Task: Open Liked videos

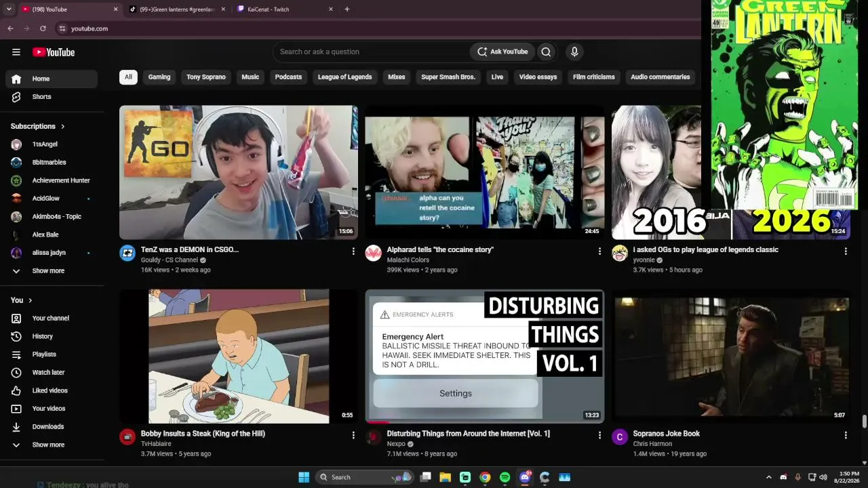Action: pos(52,390)
